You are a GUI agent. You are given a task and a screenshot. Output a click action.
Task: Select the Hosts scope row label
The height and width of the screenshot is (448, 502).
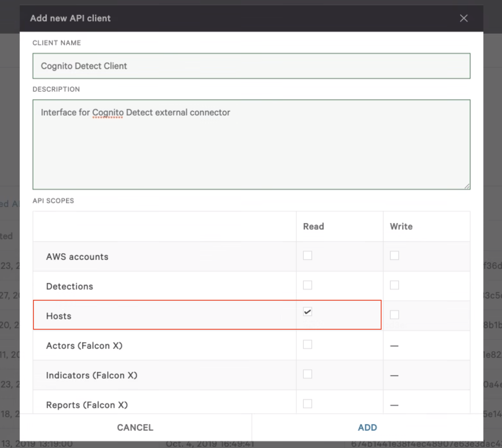[58, 316]
